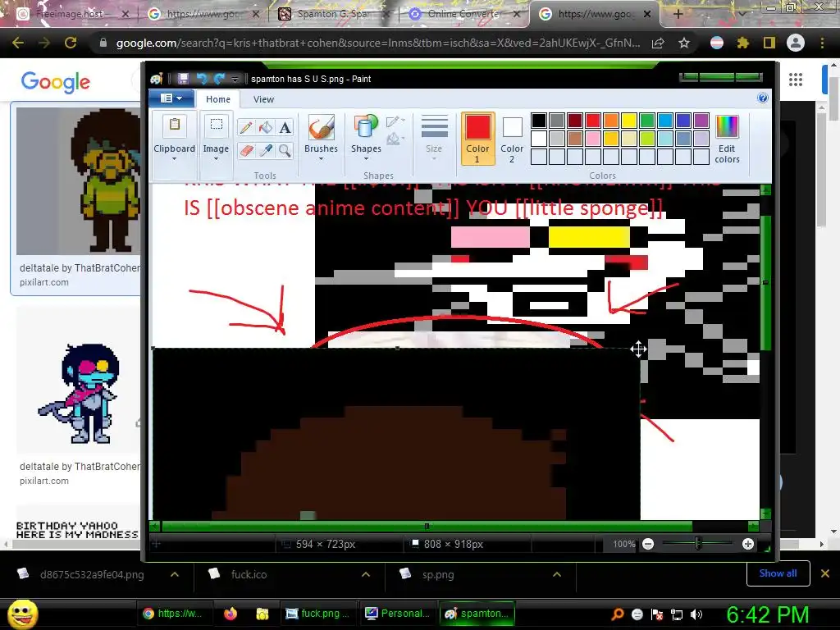Expand the Brushes dropdown arrow
This screenshot has height=630, width=840.
pyautogui.click(x=321, y=159)
